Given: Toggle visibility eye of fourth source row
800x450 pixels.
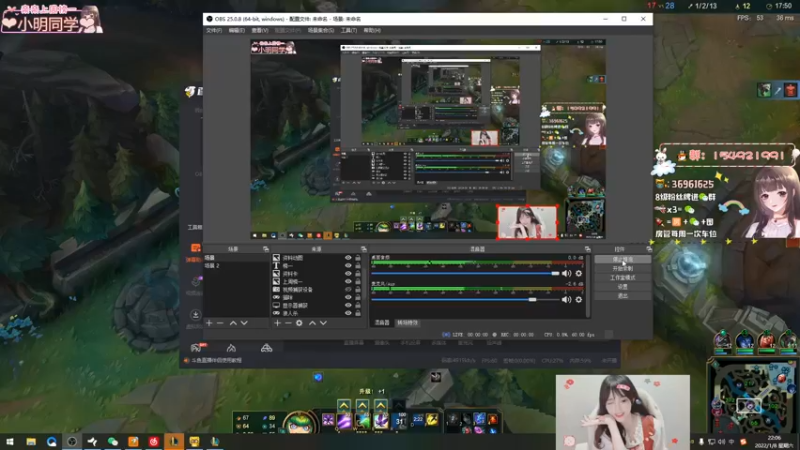Looking at the screenshot, I should point(348,282).
